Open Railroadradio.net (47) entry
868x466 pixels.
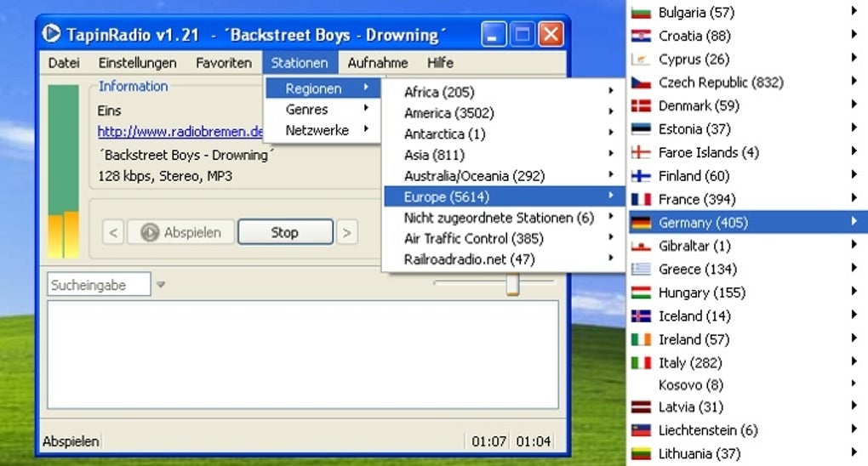pyautogui.click(x=504, y=259)
